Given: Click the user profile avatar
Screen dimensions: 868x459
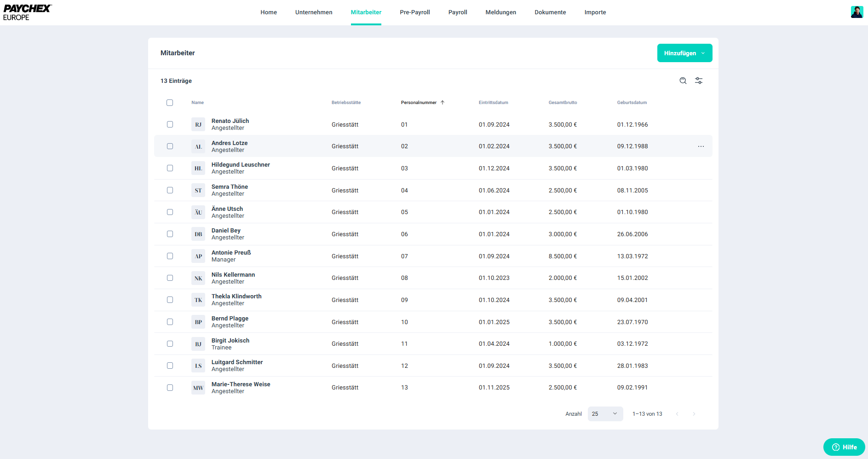Looking at the screenshot, I should pos(857,12).
